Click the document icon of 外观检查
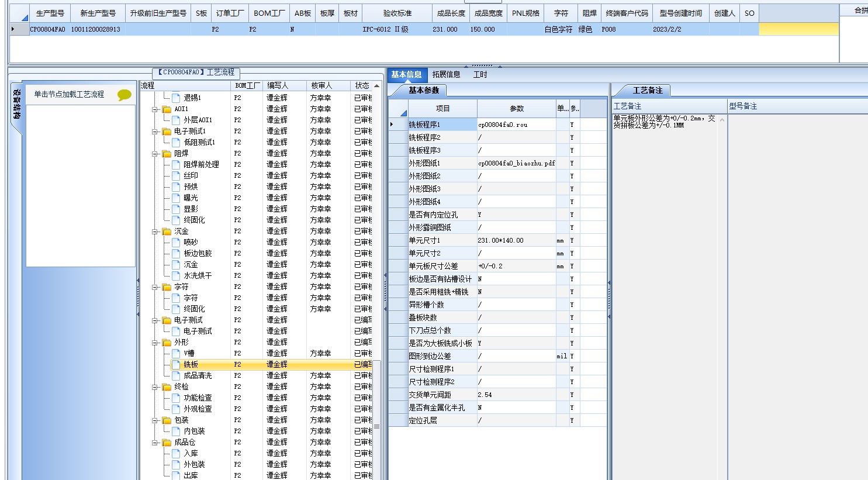 pyautogui.click(x=176, y=409)
